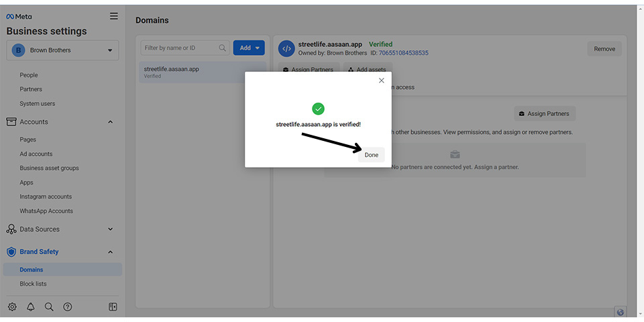This screenshot has height=322, width=644.
Task: Open Apps in the sidebar
Action: [26, 182]
